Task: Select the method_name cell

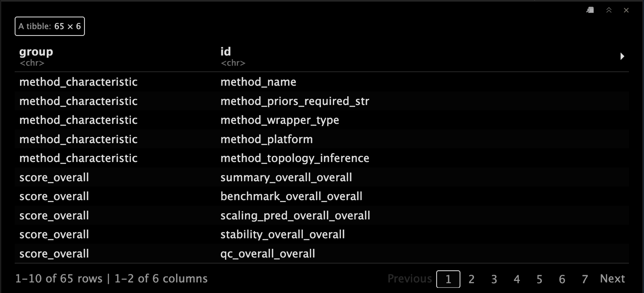Action: point(258,82)
